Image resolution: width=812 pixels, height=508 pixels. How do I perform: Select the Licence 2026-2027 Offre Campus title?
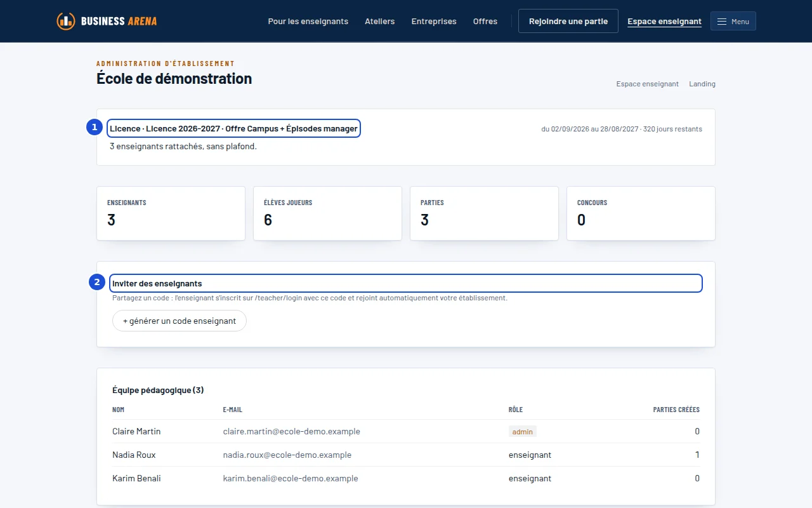(x=233, y=128)
